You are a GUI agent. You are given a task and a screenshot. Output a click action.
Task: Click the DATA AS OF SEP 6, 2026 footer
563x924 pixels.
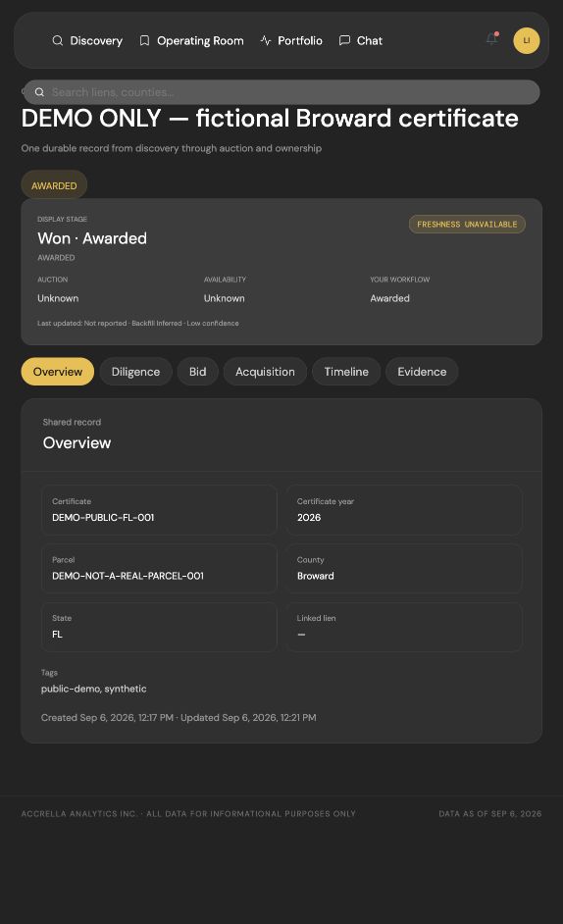(489, 813)
